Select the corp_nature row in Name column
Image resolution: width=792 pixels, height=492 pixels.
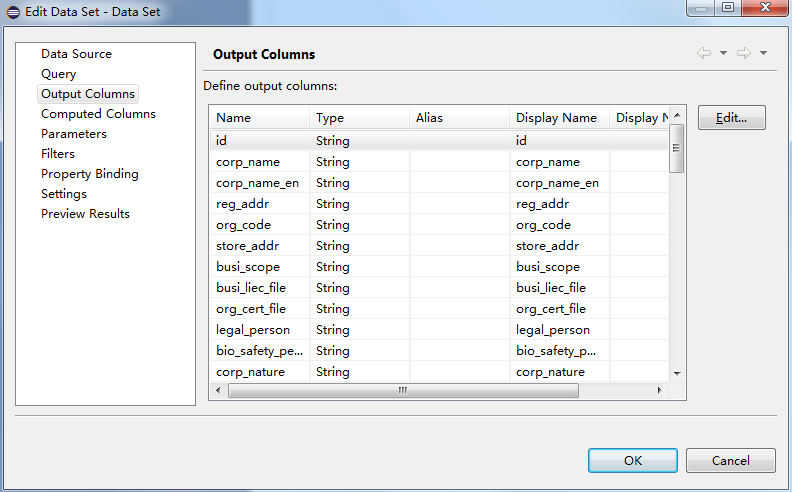pos(260,372)
